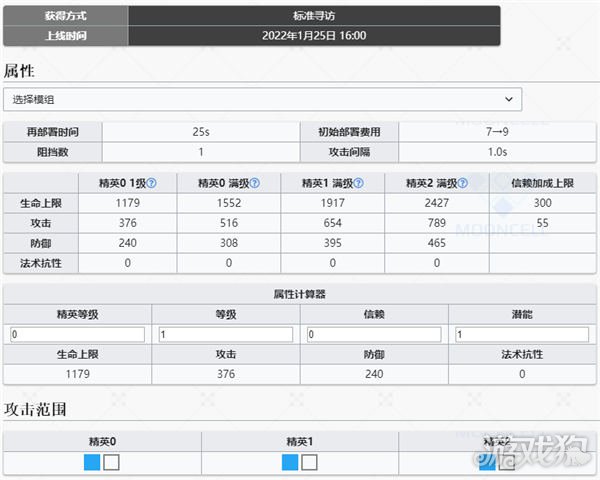The image size is (600, 480).
Task: Click the 2022年1月25日 16:00 release time
Action: (x=314, y=36)
